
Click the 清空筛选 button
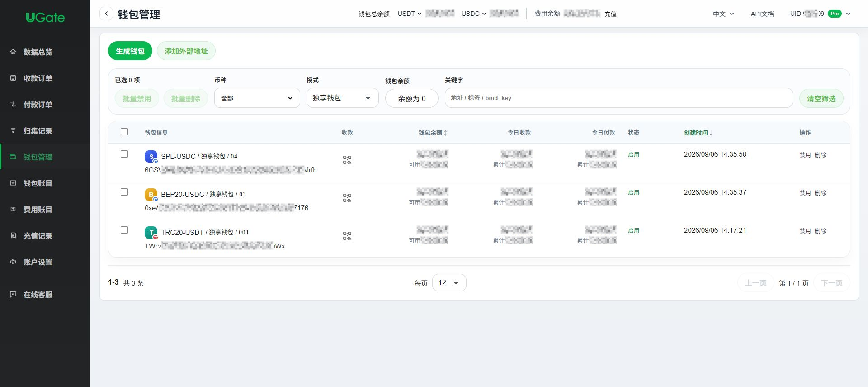pos(821,98)
